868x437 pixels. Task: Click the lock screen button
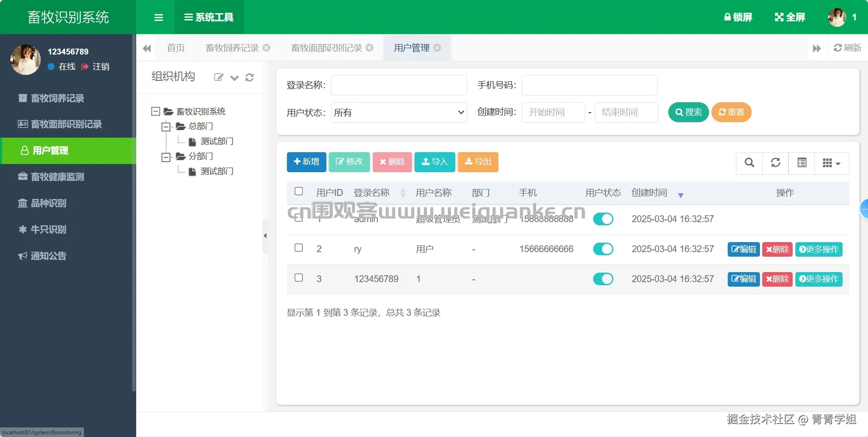738,17
